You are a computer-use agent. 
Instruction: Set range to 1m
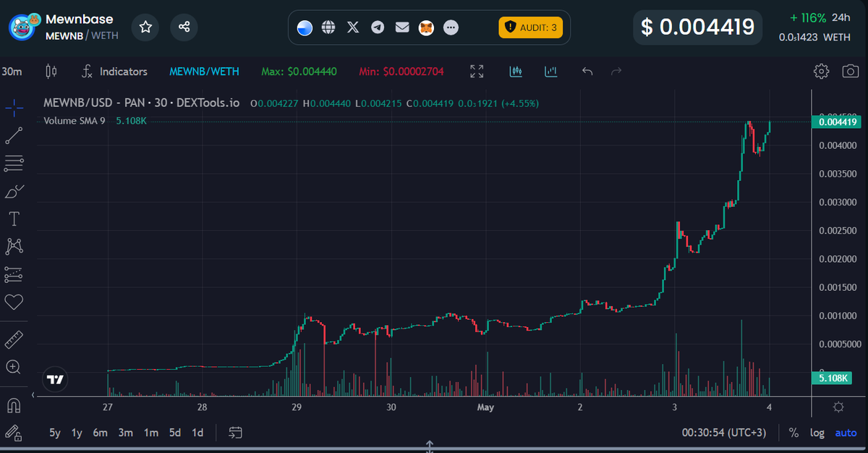[x=150, y=433]
